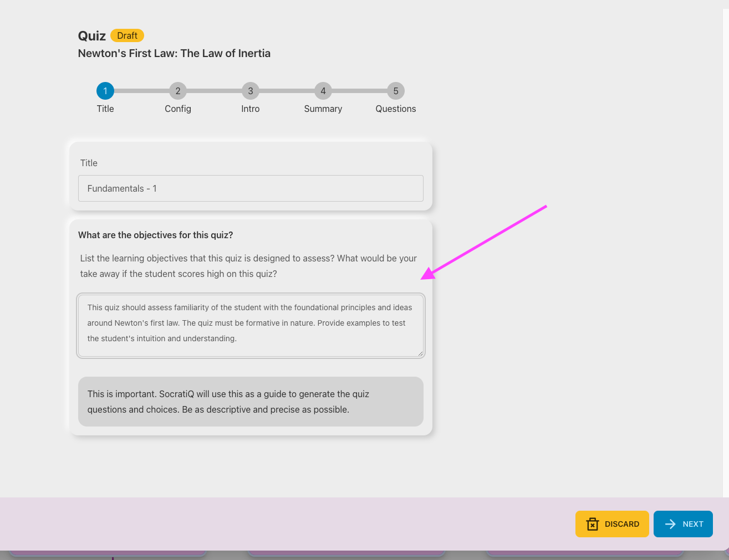729x560 pixels.
Task: Jump to step 2 circle for Config
Action: coord(178,91)
